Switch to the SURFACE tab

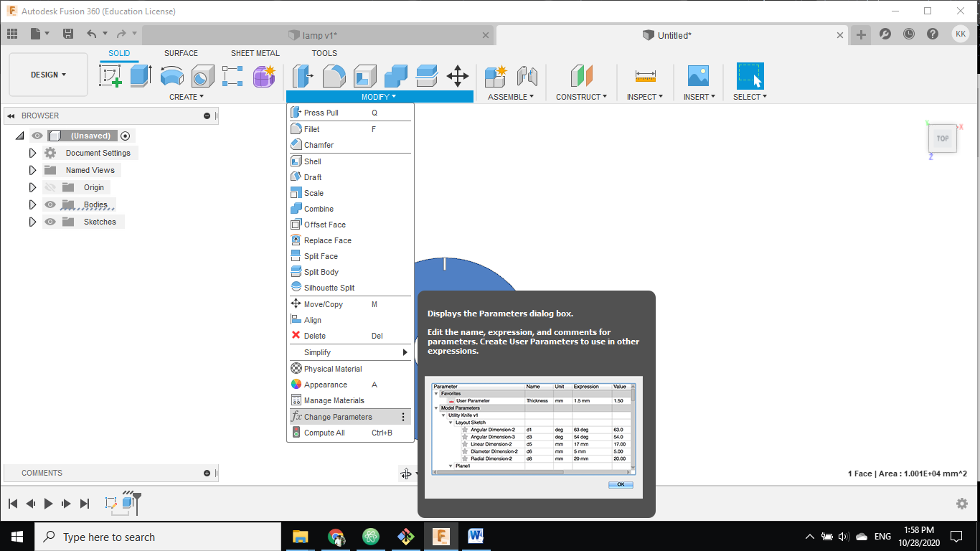(x=181, y=53)
